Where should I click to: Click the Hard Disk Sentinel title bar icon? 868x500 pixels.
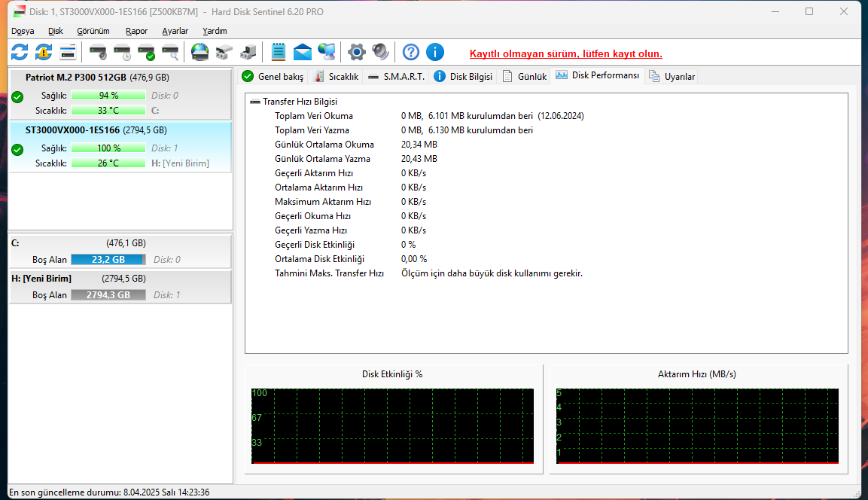pyautogui.click(x=20, y=11)
